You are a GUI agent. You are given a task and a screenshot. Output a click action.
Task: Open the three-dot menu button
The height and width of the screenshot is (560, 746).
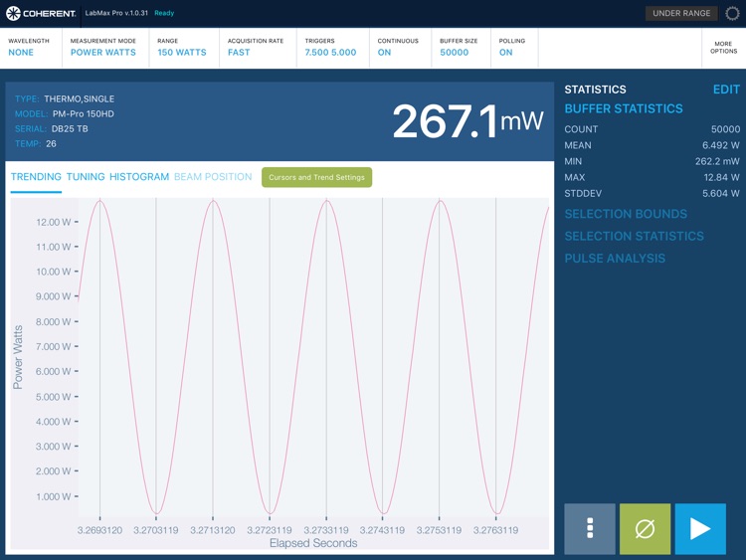point(590,528)
